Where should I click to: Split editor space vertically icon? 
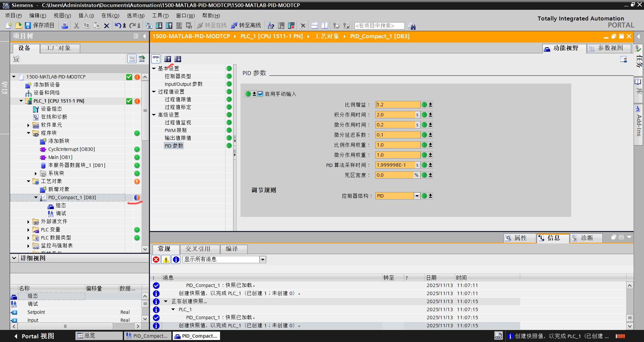[325, 25]
